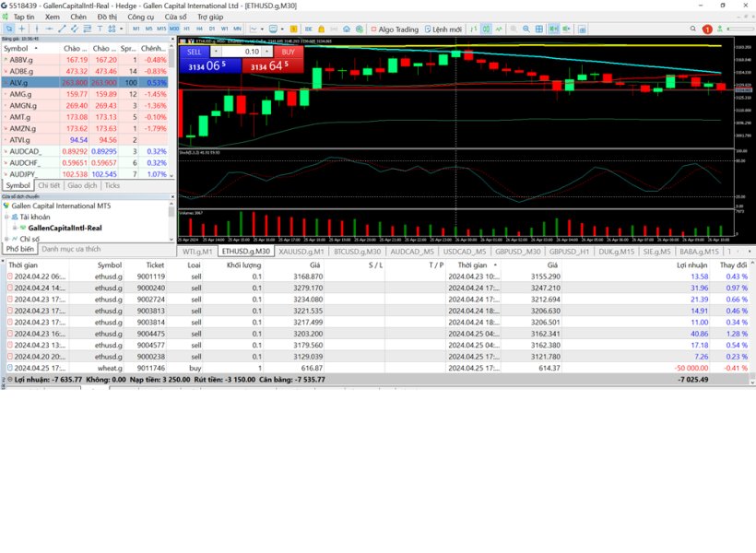Expand the Tài khoản tree node
The image size is (756, 553).
[6, 217]
